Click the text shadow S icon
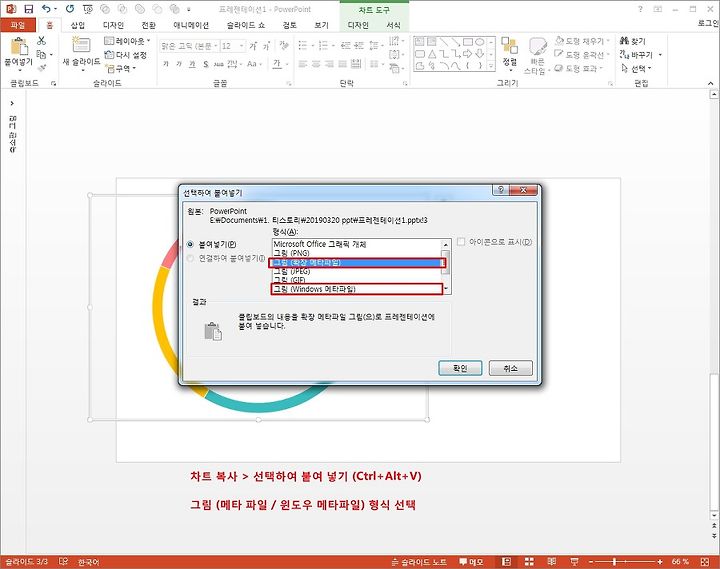 [206, 64]
